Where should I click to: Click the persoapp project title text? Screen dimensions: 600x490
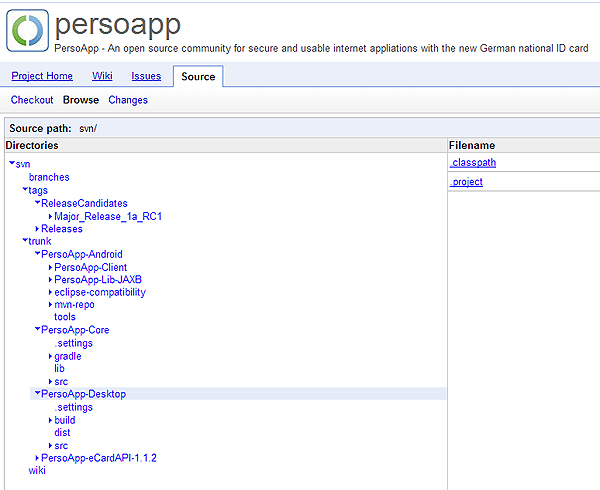point(117,25)
